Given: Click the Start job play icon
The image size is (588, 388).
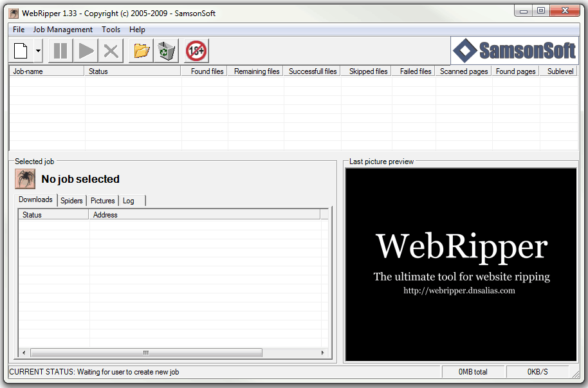Looking at the screenshot, I should (86, 51).
